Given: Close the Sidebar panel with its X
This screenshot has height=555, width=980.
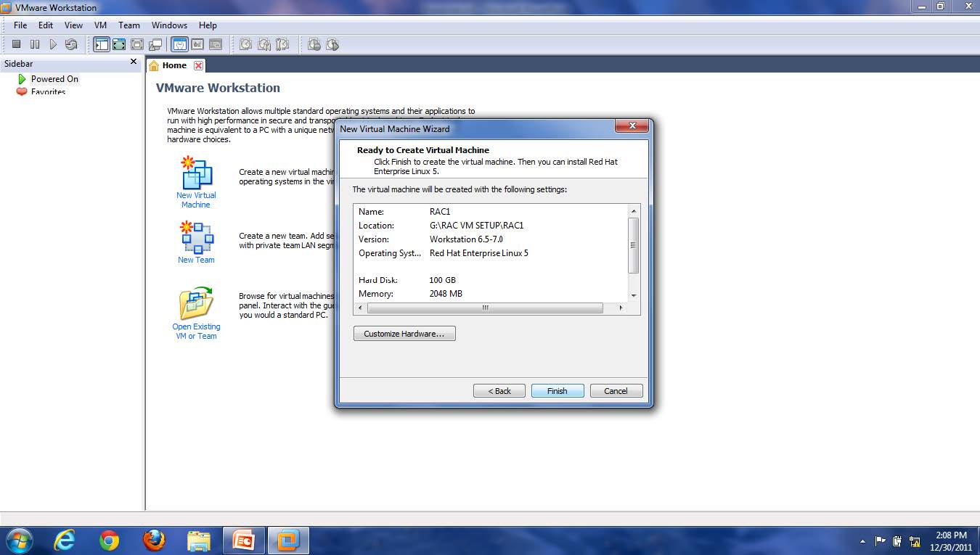Looking at the screenshot, I should (134, 62).
